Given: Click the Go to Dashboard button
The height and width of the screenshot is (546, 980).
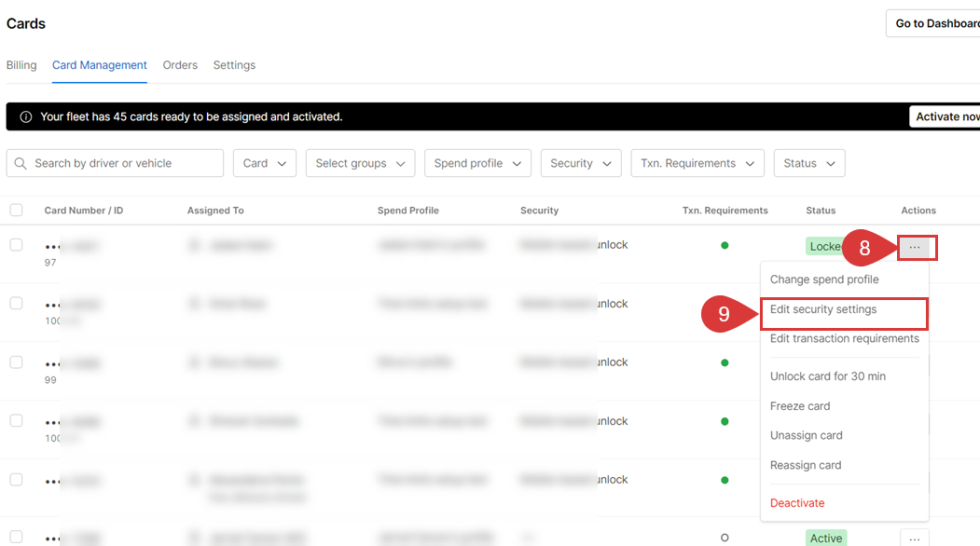Looking at the screenshot, I should point(935,23).
